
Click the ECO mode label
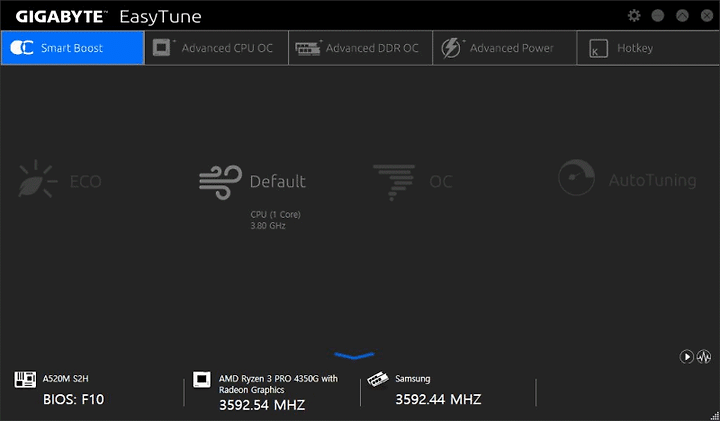coord(85,182)
